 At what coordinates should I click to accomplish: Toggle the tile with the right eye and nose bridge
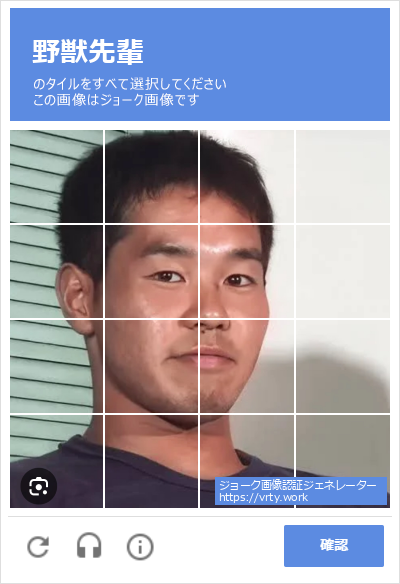tap(247, 272)
